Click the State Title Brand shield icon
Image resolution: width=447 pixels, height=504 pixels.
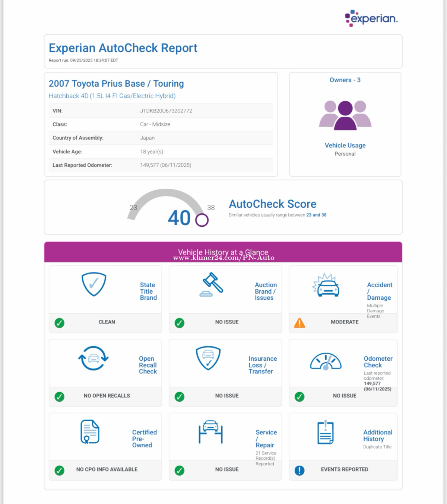94,284
